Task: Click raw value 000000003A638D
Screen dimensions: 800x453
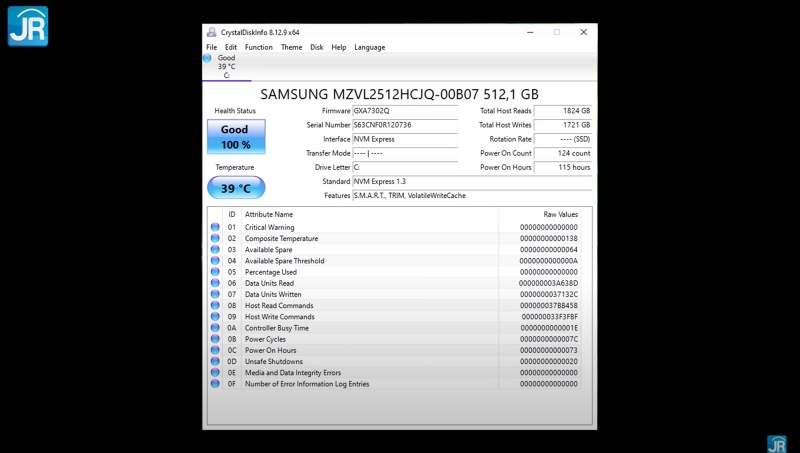Action: [x=548, y=283]
